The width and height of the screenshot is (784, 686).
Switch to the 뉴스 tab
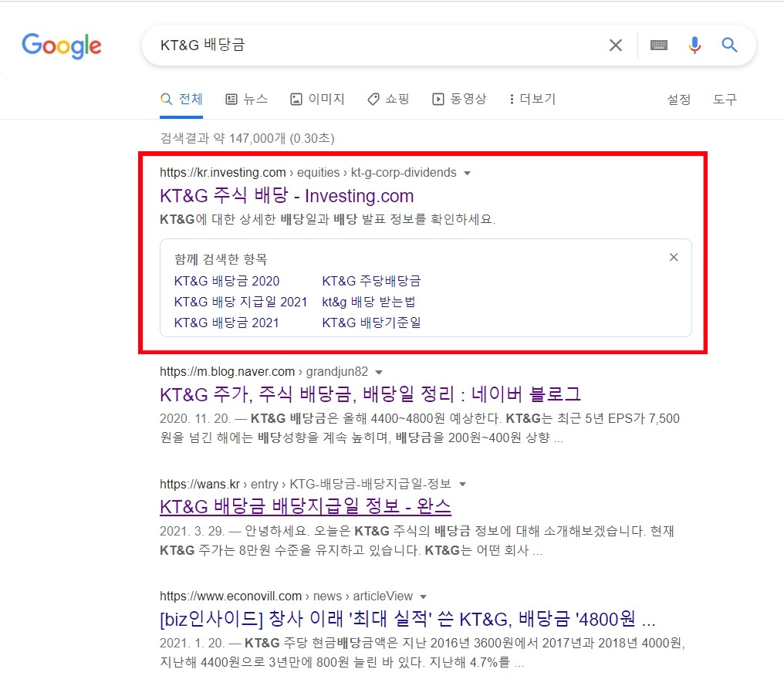coord(246,99)
